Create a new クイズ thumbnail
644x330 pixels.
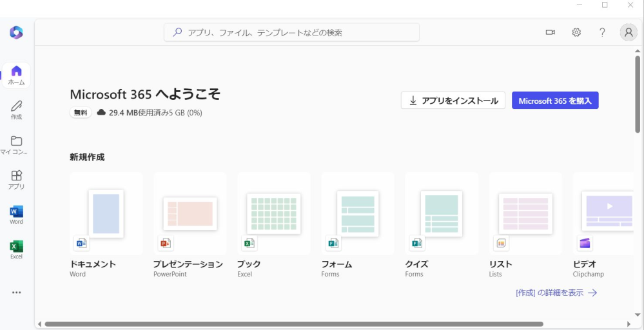[442, 214]
